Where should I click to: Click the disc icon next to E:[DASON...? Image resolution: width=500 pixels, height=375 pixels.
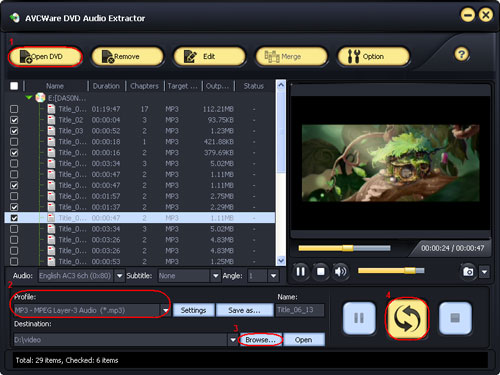point(40,98)
